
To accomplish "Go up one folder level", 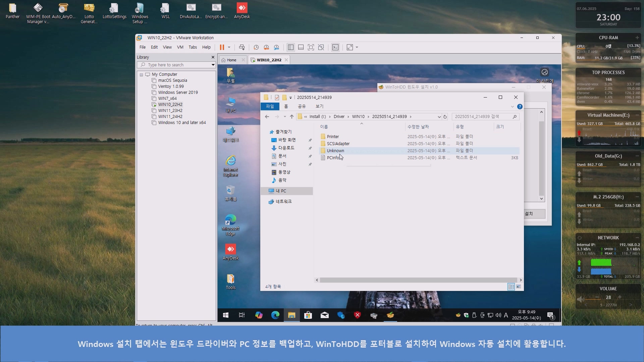I will point(292,117).
